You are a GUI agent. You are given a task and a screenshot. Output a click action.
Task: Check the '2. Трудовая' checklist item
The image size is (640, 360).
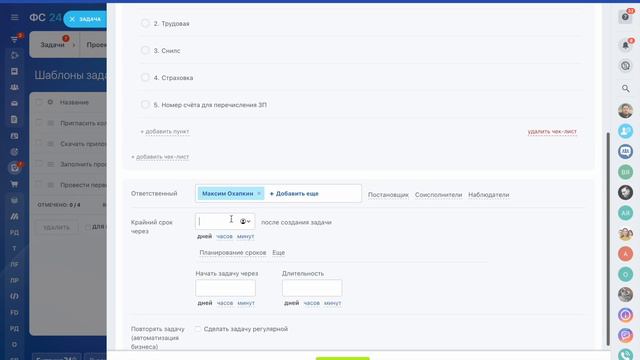[145, 23]
